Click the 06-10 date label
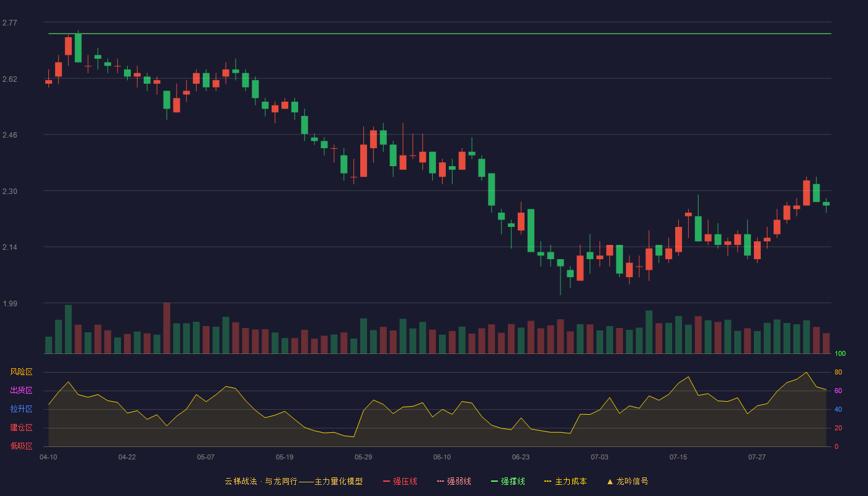The width and height of the screenshot is (868, 496). coord(442,457)
